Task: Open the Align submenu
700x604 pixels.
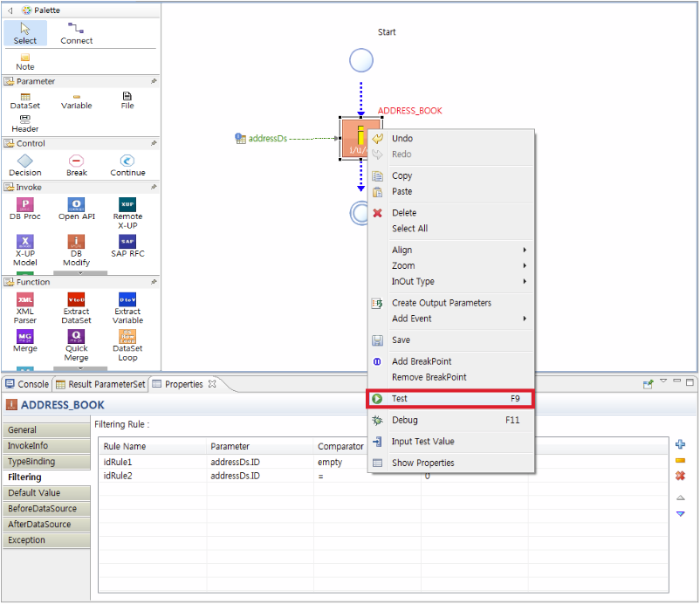Action: (x=450, y=250)
